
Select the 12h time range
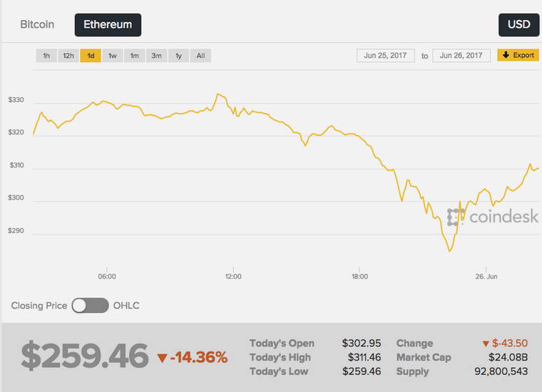coord(68,56)
